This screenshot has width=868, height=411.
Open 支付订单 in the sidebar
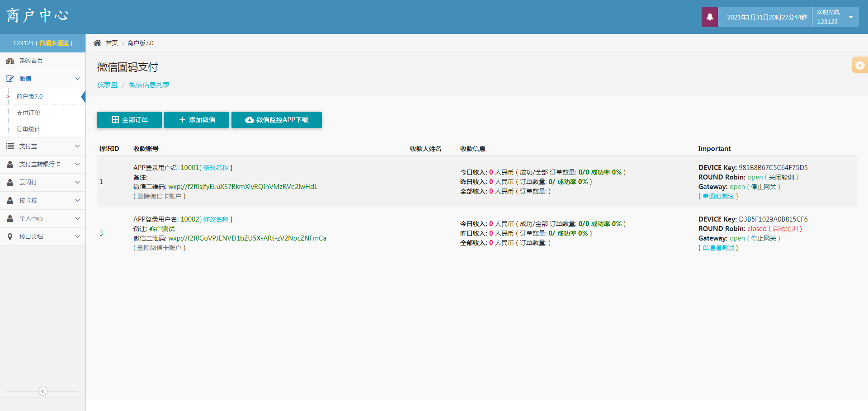28,113
